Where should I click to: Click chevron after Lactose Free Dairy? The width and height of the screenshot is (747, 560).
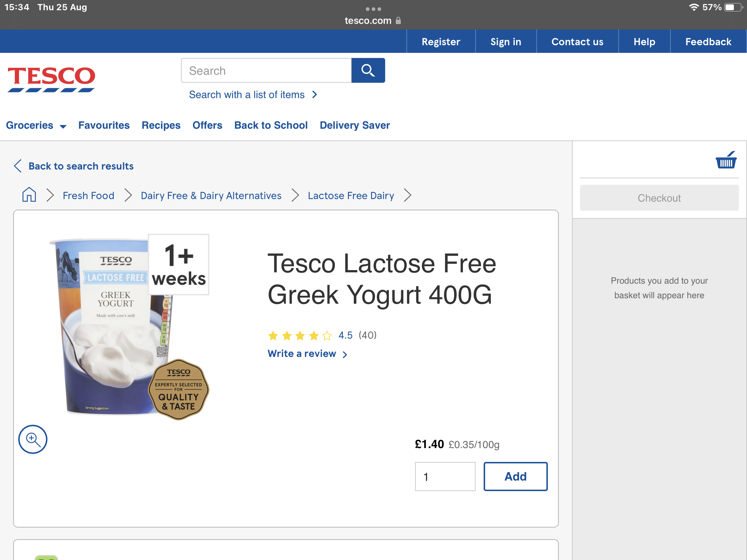[408, 195]
